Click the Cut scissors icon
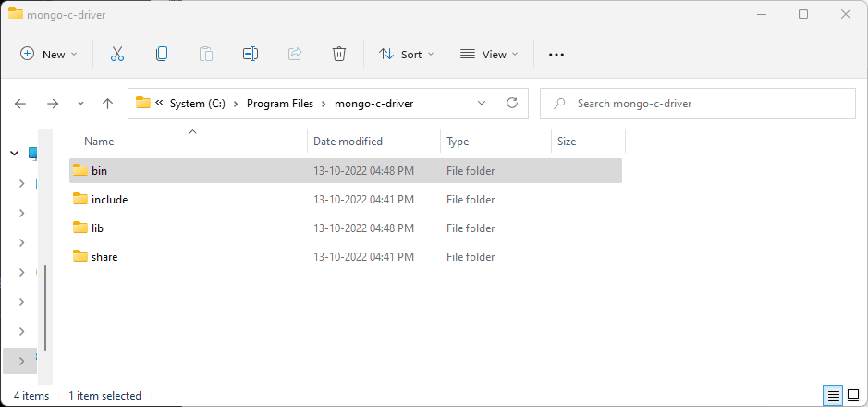The image size is (868, 407). (x=117, y=55)
